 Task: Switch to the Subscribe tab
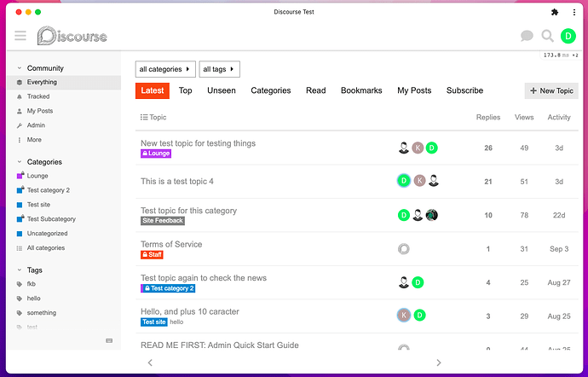(464, 90)
